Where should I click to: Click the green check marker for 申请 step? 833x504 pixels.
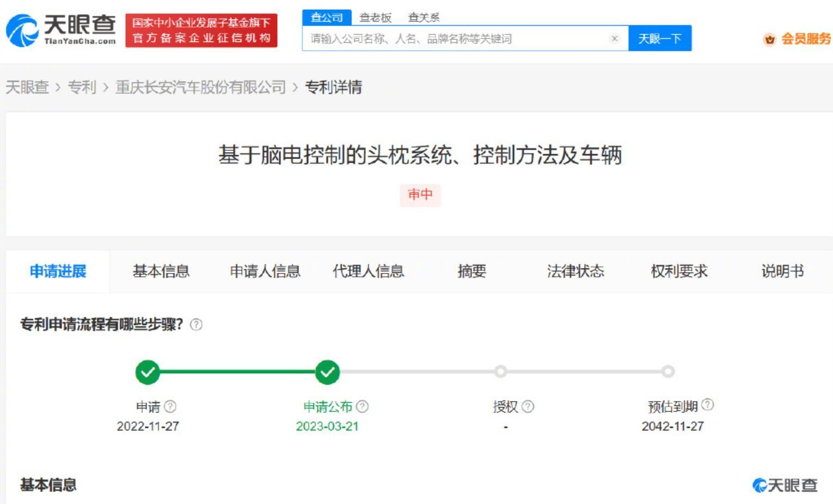pos(148,372)
